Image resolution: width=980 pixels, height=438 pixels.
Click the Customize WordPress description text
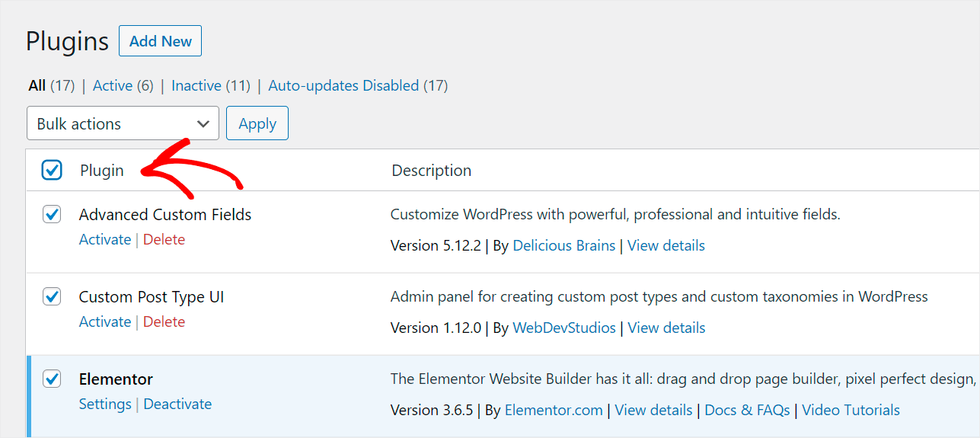click(615, 214)
